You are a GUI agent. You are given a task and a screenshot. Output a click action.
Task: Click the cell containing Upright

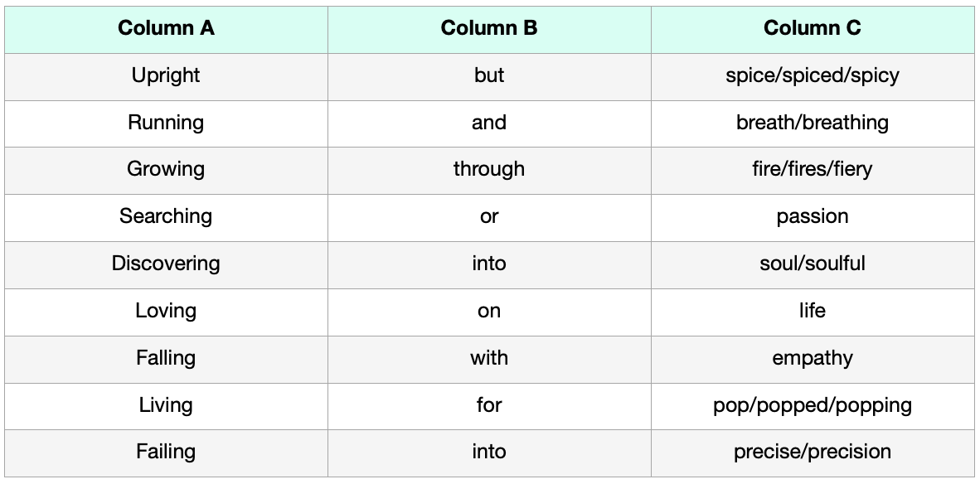(x=167, y=77)
